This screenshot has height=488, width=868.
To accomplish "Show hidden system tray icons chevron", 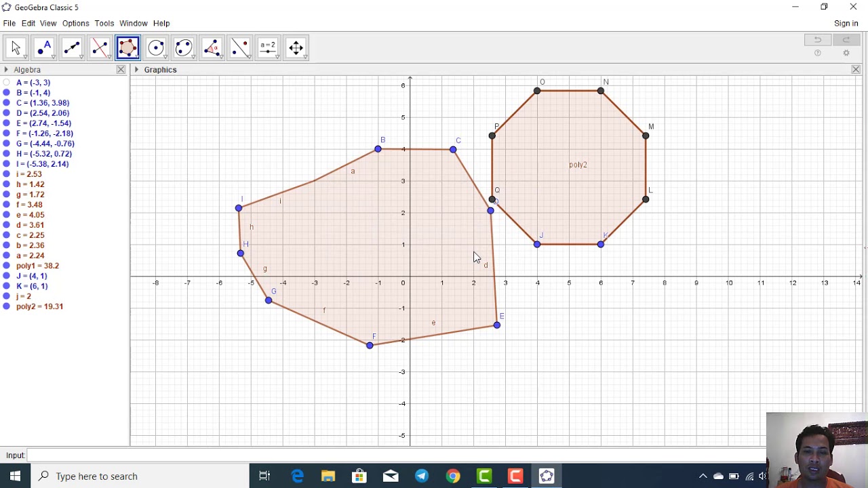I will tap(703, 476).
